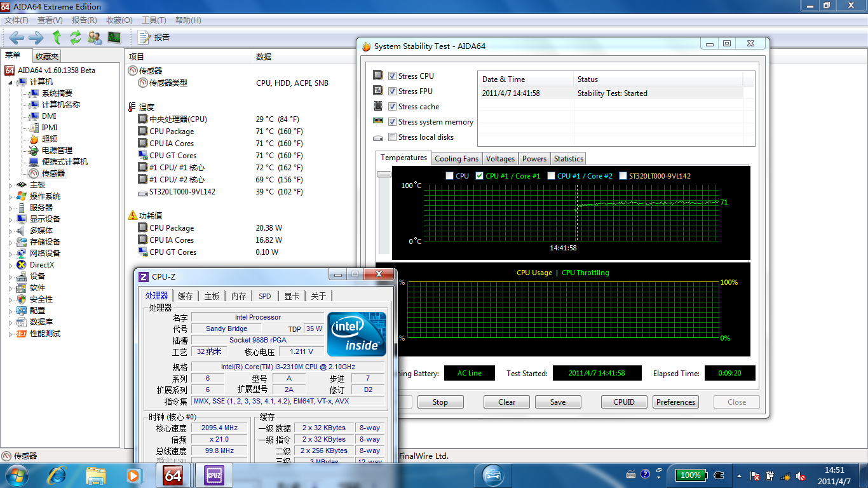Open the monitor graph icon in toolbar
This screenshot has width=868, height=488.
coord(114,37)
